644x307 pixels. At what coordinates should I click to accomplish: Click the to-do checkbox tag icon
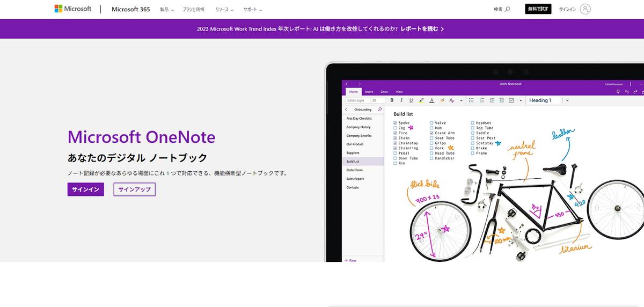click(x=511, y=100)
